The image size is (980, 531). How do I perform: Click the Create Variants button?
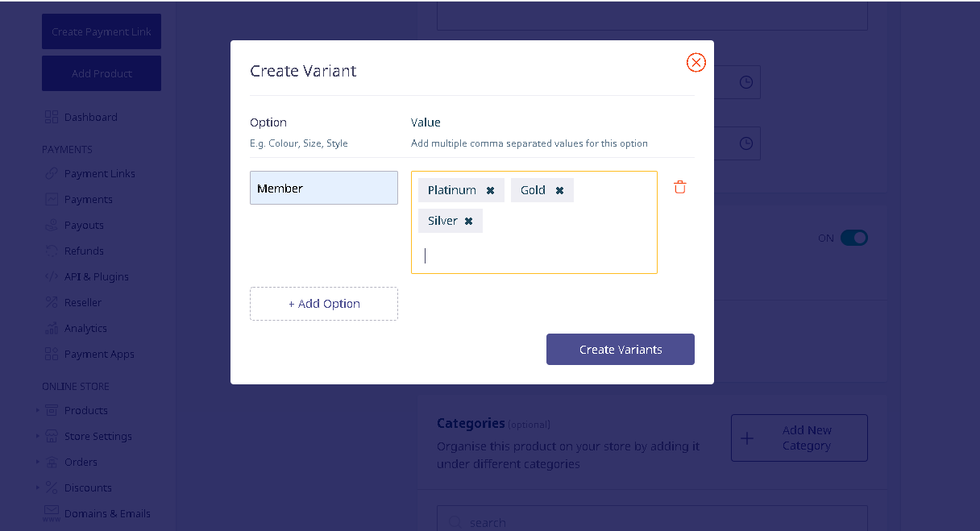tap(621, 350)
